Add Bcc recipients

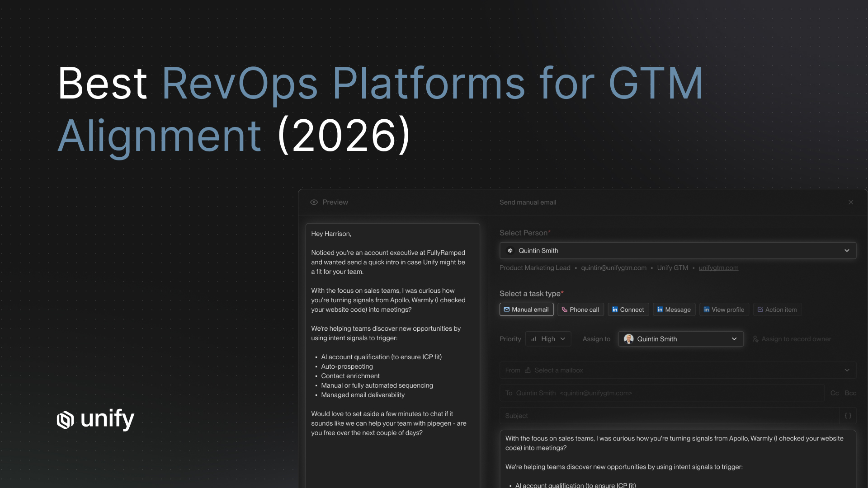click(850, 393)
